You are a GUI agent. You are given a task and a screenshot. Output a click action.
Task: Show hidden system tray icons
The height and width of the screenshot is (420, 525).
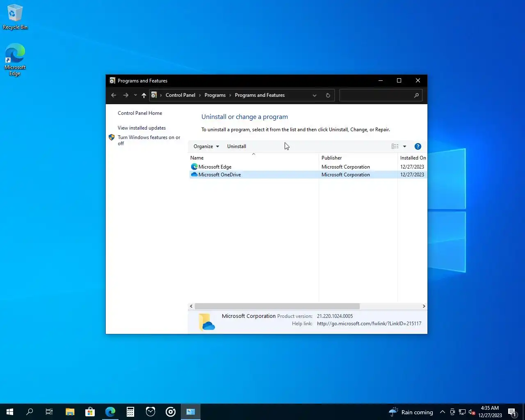(x=443, y=412)
